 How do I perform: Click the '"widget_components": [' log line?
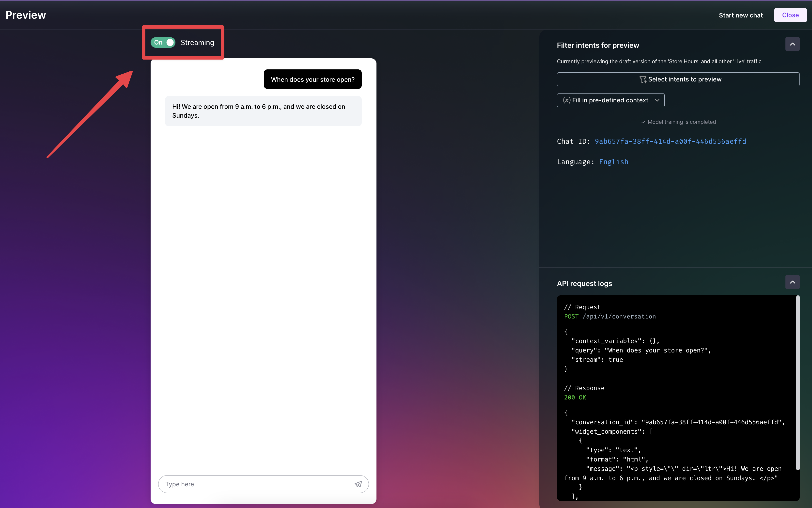pos(612,431)
